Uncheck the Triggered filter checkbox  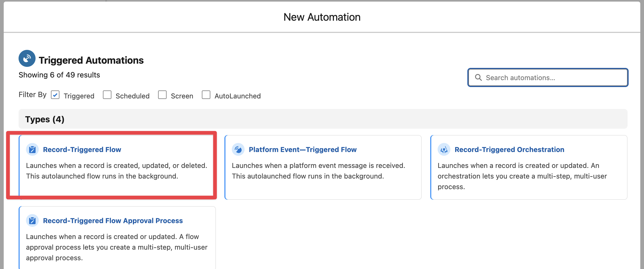coord(55,95)
